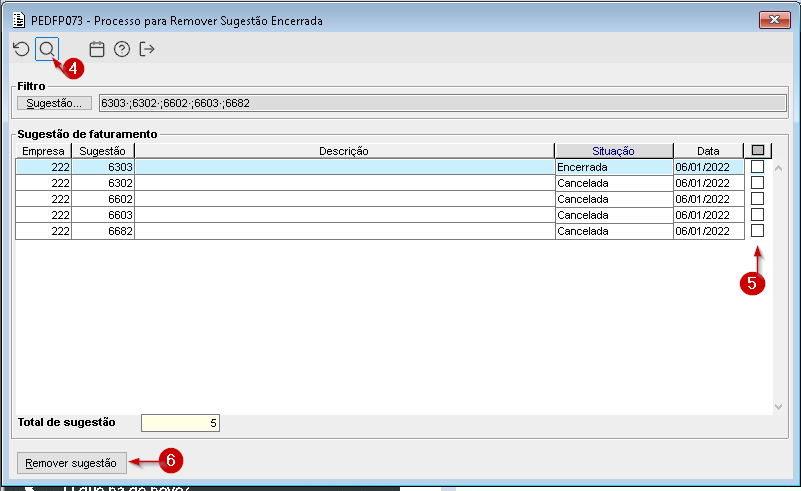Click Empresa 222 cell in row 6602
The image size is (801, 491).
43,199
